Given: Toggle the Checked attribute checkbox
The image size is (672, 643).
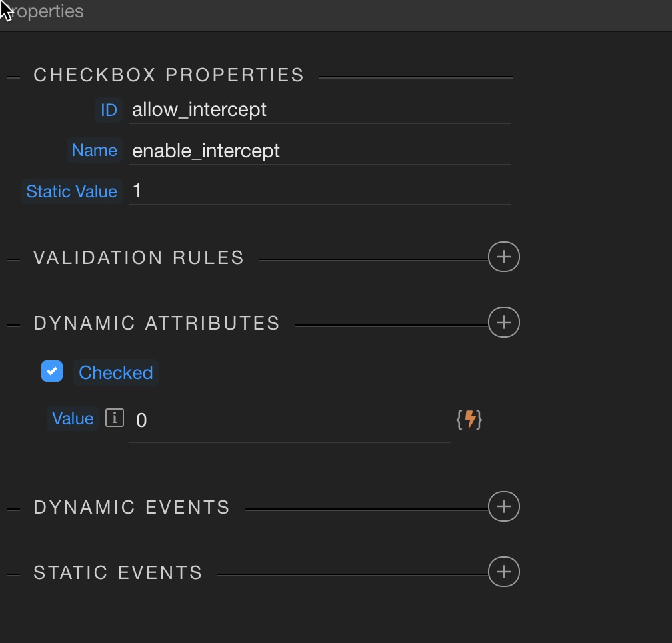Looking at the screenshot, I should pos(52,371).
